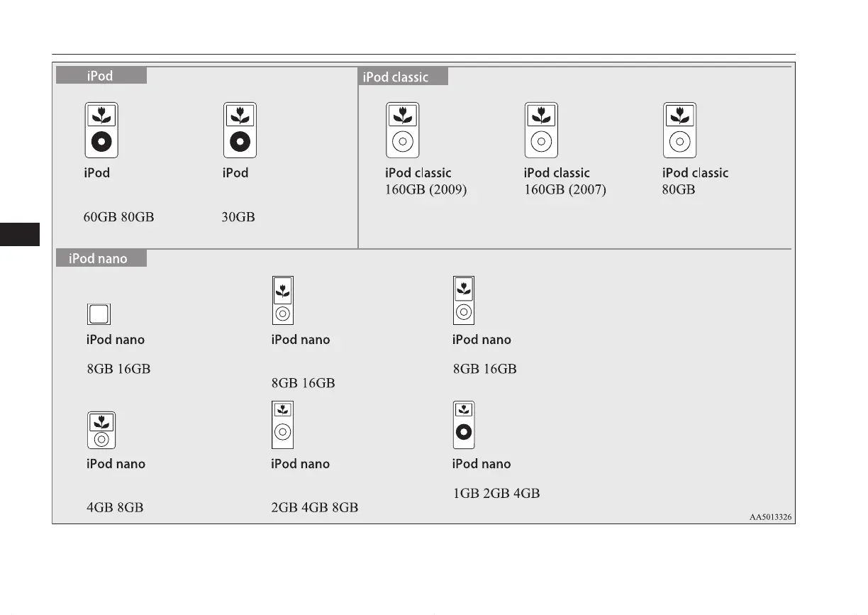Viewport: 868px width, 615px height.
Task: Click the '4GB 8GB' capacity text
Action: click(x=115, y=507)
